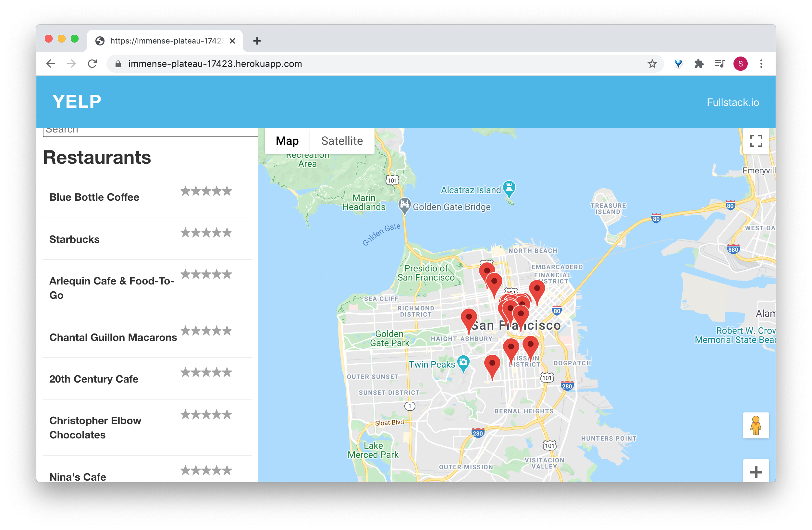
Task: Open a new browser tab
Action: pyautogui.click(x=257, y=41)
